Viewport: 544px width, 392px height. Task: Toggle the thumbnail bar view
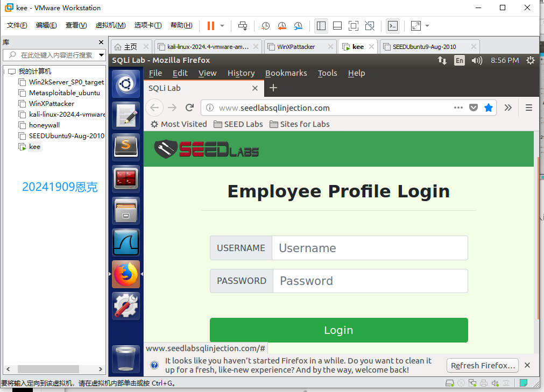[x=337, y=26]
